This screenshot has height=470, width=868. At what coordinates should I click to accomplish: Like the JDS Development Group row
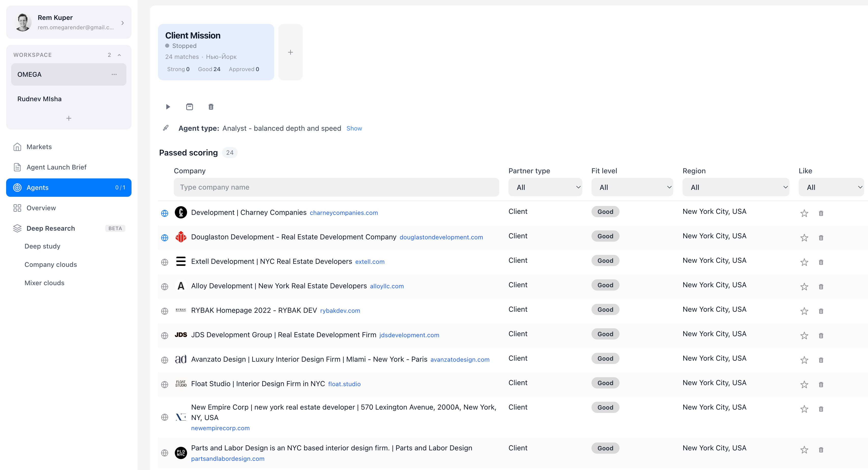tap(804, 336)
